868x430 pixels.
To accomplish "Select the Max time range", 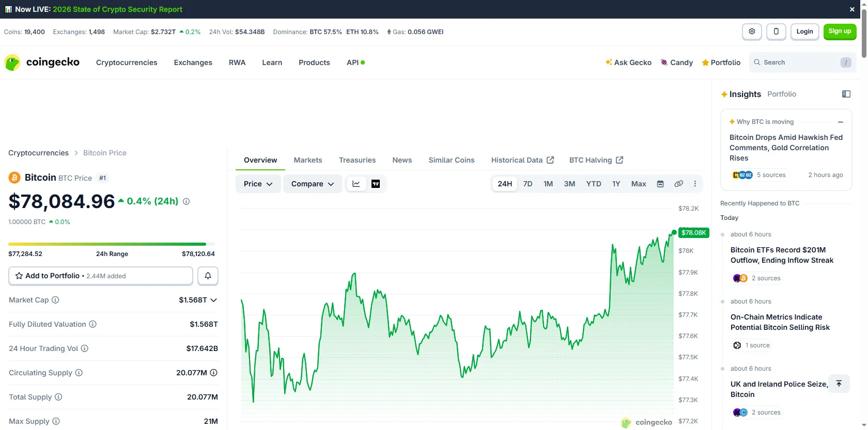I will coord(639,184).
